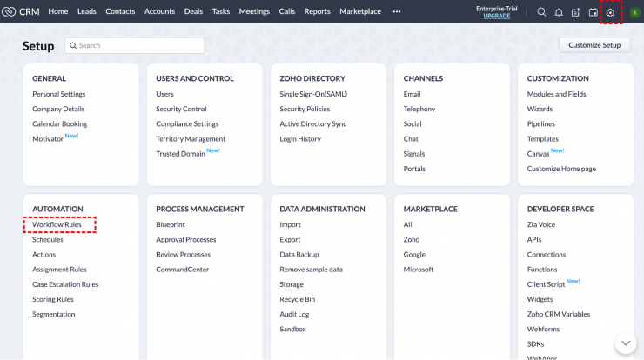Screen dimensions: 644x360
Task: Open Modules and Fields
Action: click(556, 94)
